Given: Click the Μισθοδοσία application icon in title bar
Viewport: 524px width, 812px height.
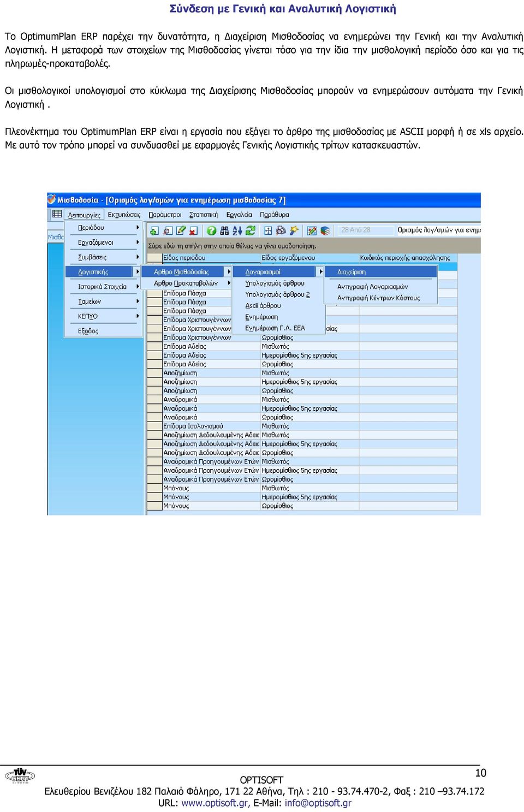Looking at the screenshot, I should 52,199.
